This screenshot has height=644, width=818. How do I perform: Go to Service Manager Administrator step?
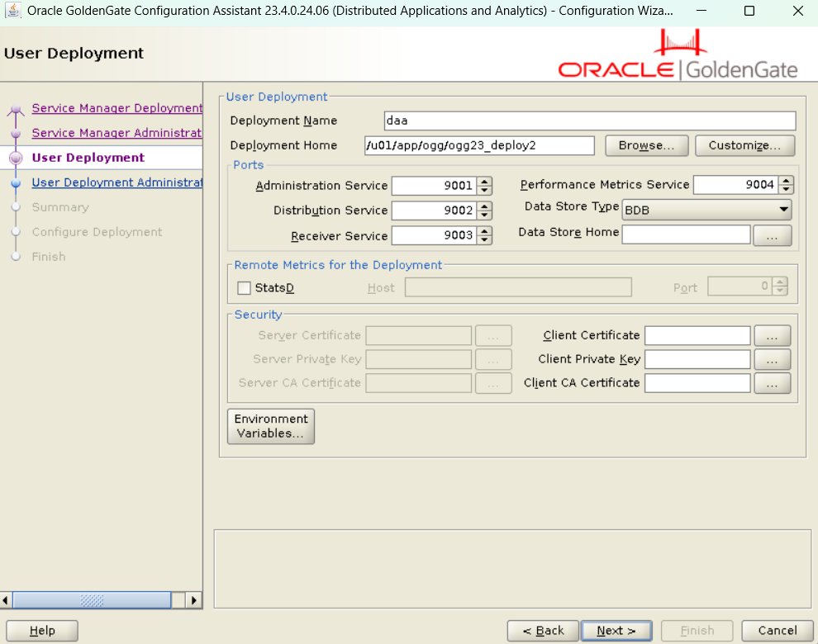(117, 133)
